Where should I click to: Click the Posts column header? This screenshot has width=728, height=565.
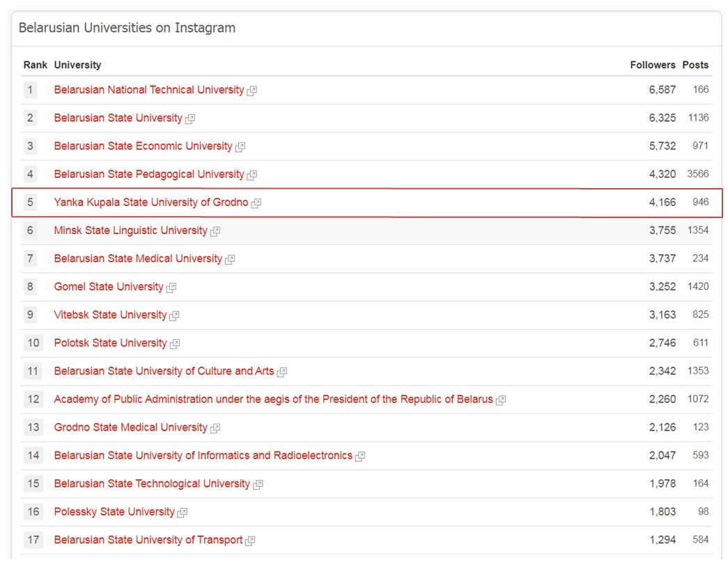click(x=695, y=65)
